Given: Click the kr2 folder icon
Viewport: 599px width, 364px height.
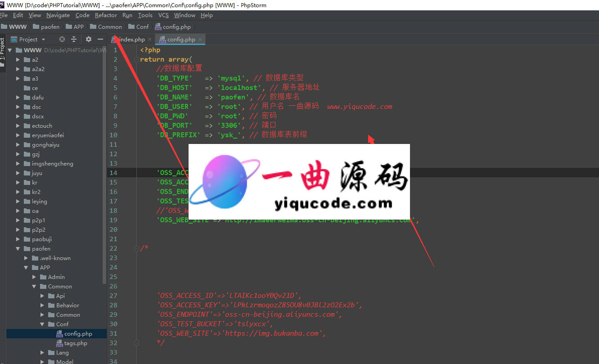Looking at the screenshot, I should (27, 192).
